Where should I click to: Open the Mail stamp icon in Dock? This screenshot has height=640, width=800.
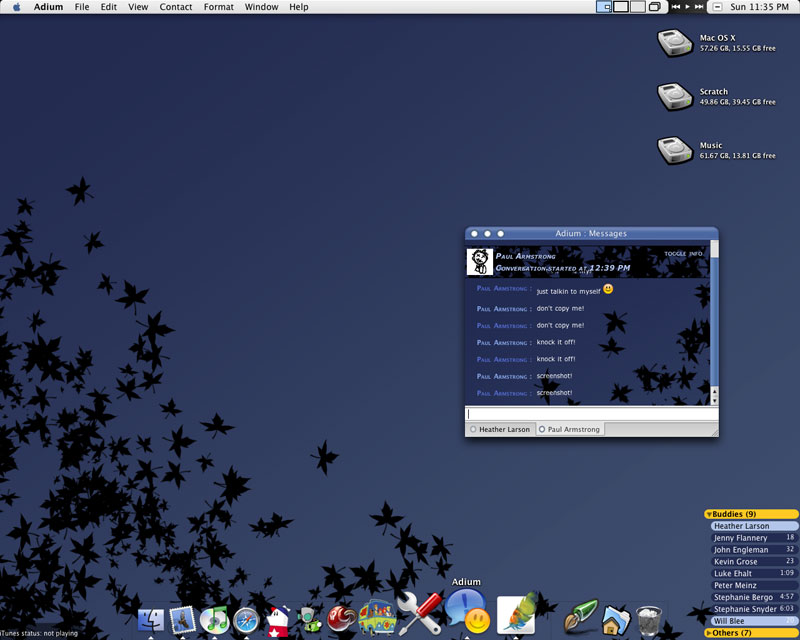(x=182, y=620)
